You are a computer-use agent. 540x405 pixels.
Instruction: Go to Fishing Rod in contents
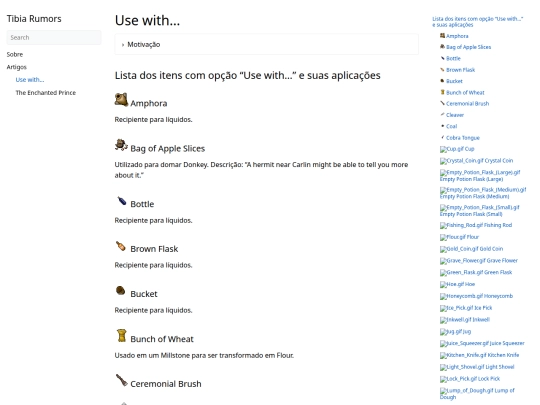pyautogui.click(x=476, y=225)
